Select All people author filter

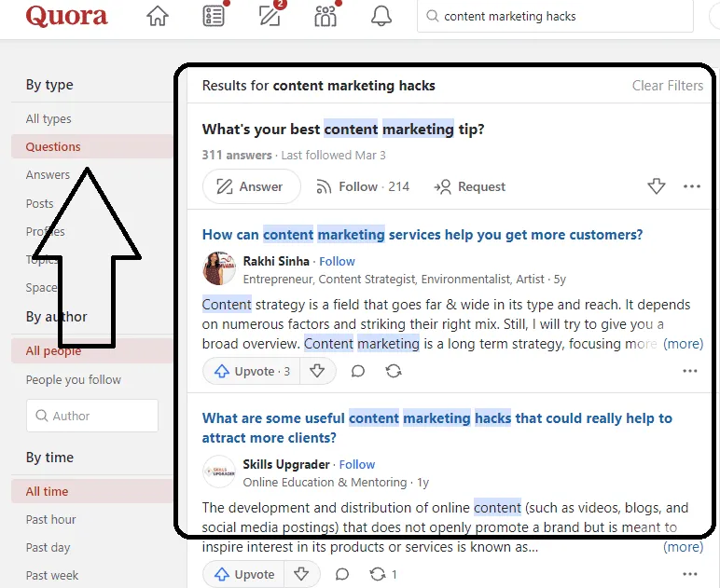pos(91,351)
